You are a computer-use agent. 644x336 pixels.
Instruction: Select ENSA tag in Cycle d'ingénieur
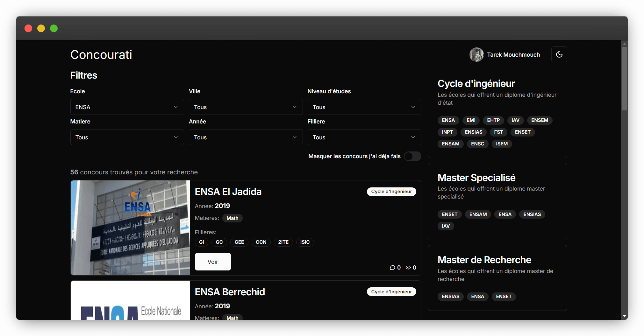click(448, 120)
